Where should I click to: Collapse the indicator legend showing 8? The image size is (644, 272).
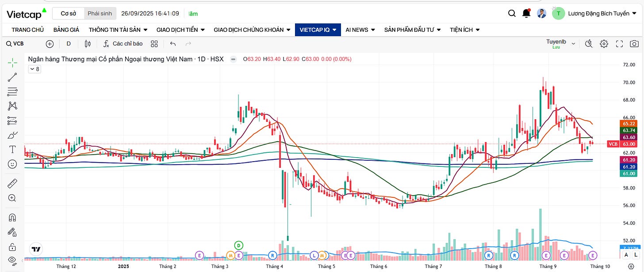click(34, 69)
